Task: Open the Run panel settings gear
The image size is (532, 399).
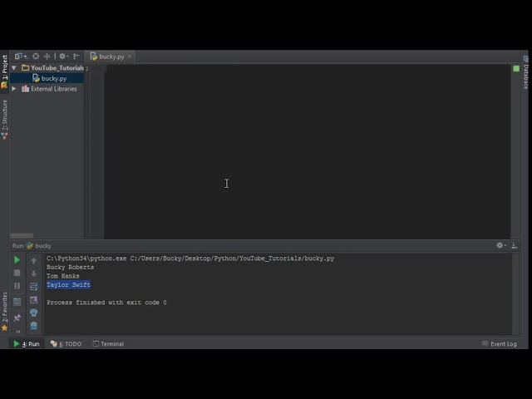Action: (x=500, y=245)
